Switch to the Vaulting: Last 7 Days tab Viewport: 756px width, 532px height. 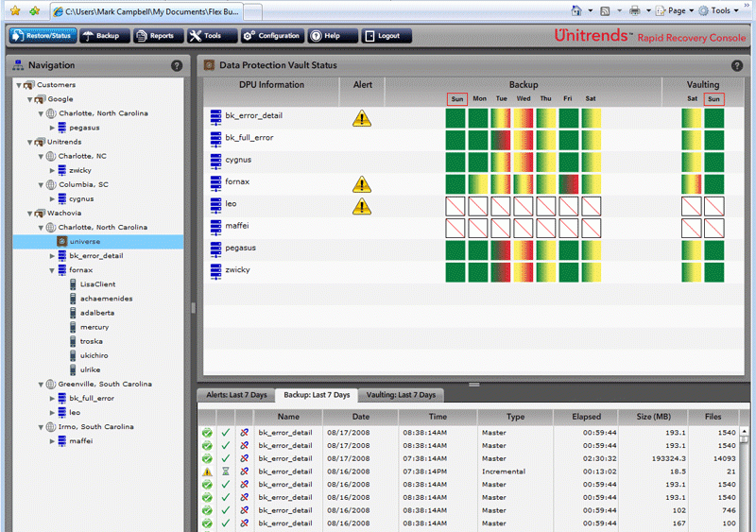pos(401,395)
